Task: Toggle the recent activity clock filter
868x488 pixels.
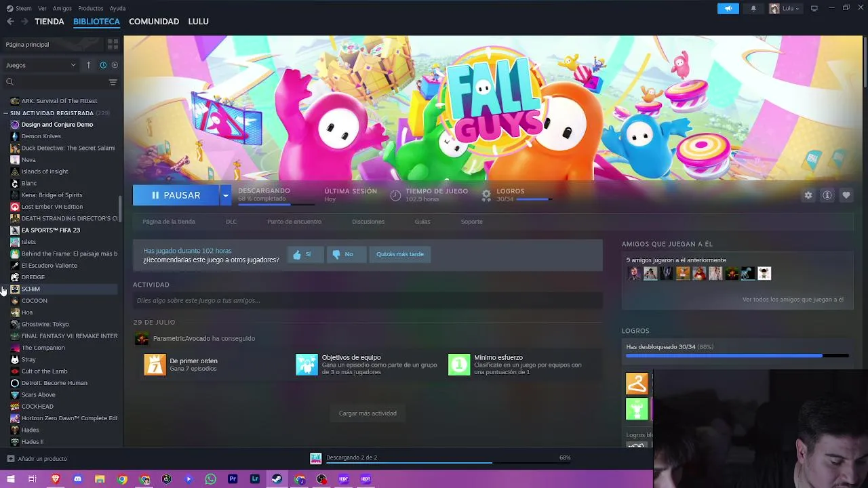Action: [x=103, y=65]
